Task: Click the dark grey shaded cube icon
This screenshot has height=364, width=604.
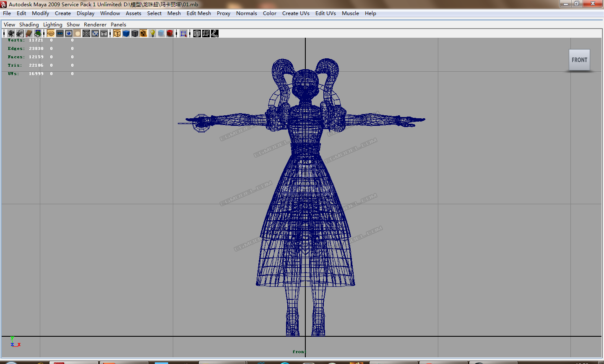Action: 135,33
